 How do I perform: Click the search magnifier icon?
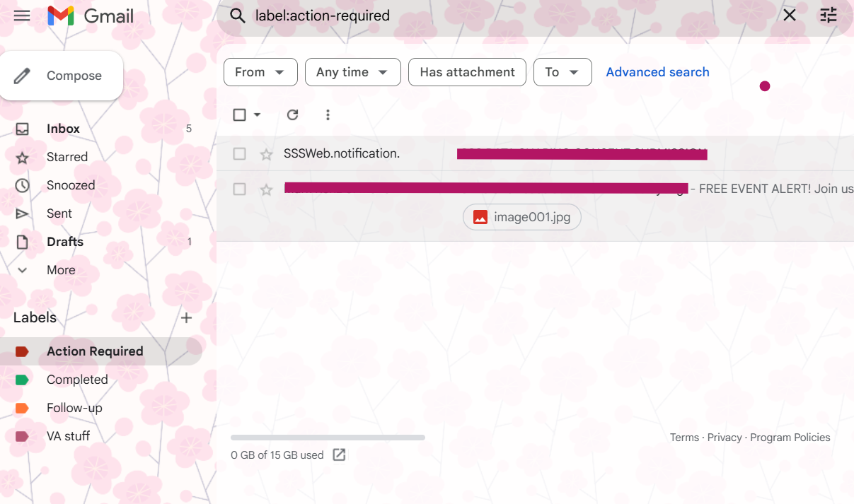pos(238,16)
